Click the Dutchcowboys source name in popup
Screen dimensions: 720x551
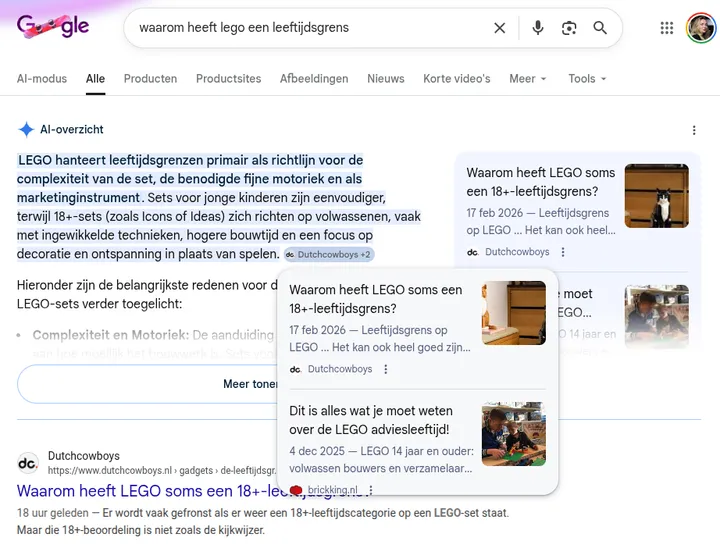340,369
